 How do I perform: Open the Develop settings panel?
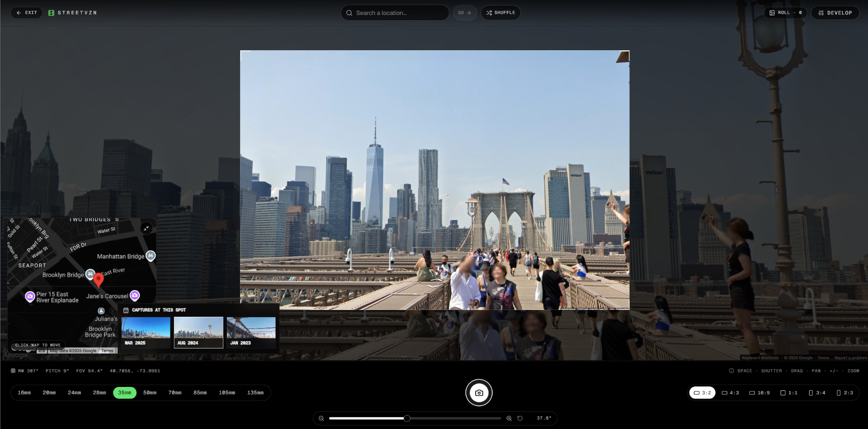pos(835,13)
